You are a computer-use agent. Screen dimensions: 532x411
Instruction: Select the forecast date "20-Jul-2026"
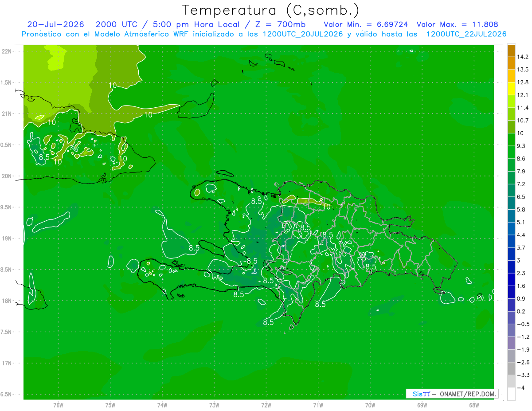pos(55,24)
